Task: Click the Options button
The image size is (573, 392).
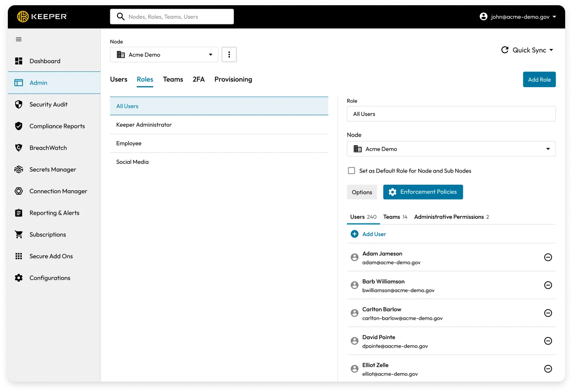Action: coord(362,192)
